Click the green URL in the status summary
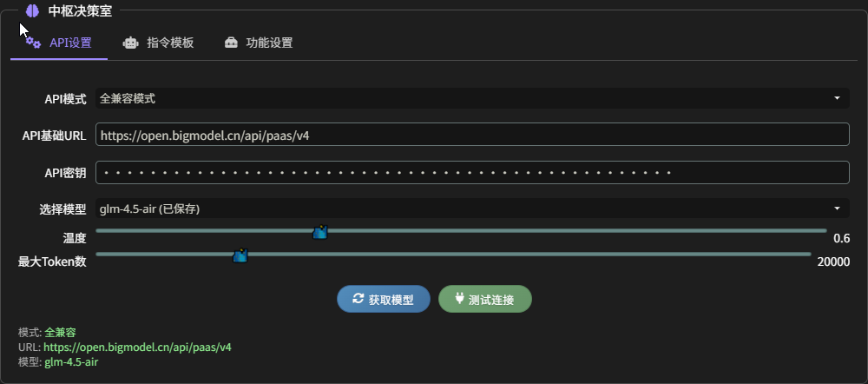 [137, 347]
